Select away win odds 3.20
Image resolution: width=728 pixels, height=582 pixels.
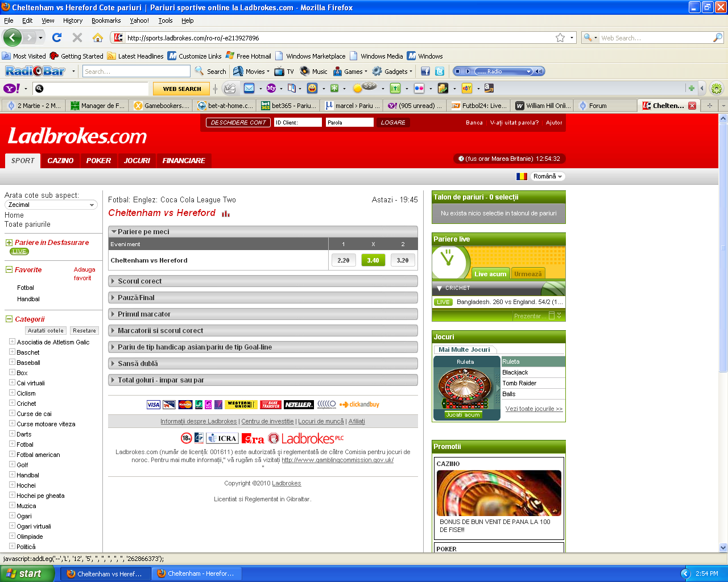point(403,260)
